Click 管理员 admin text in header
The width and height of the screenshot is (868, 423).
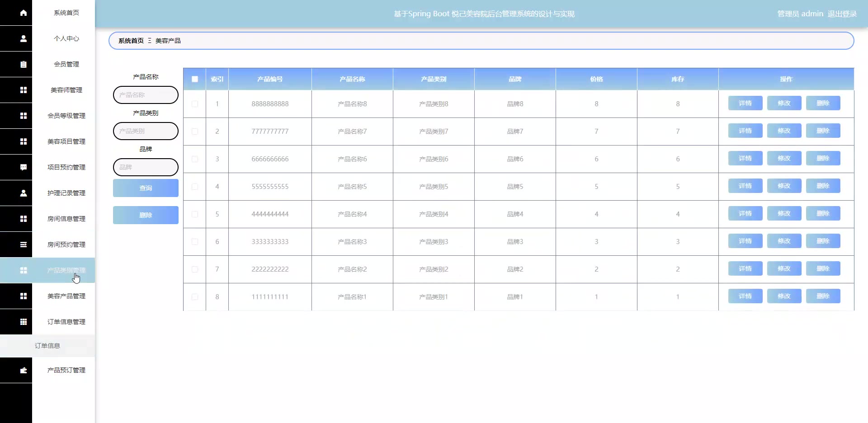point(800,14)
